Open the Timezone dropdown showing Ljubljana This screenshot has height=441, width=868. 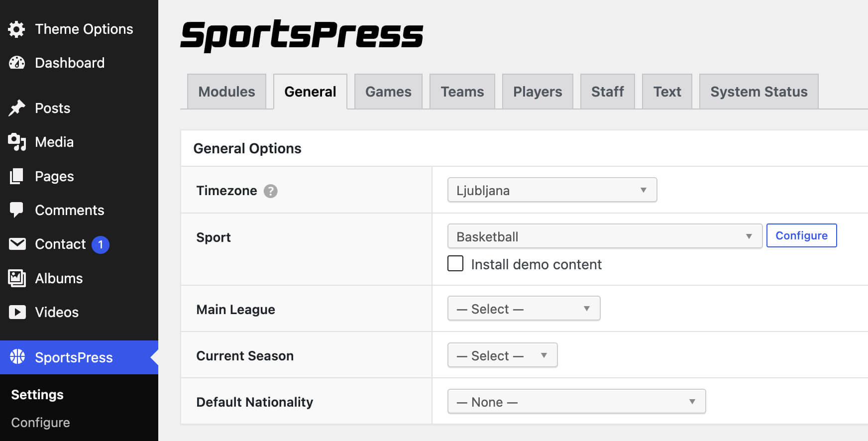point(552,190)
